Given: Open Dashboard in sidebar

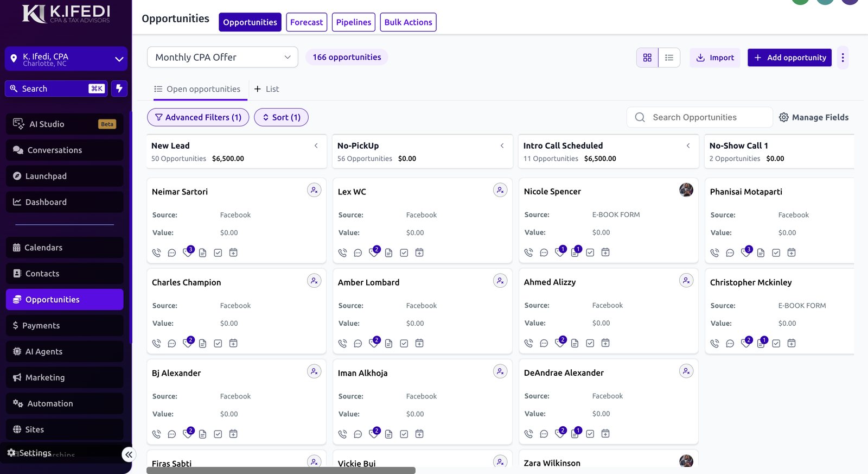Looking at the screenshot, I should [65, 202].
